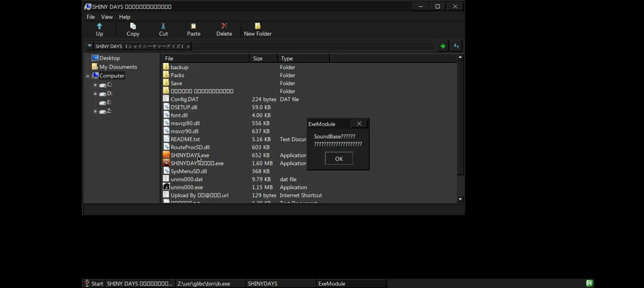
Task: Collapse the Computer tree node
Action: [x=88, y=76]
